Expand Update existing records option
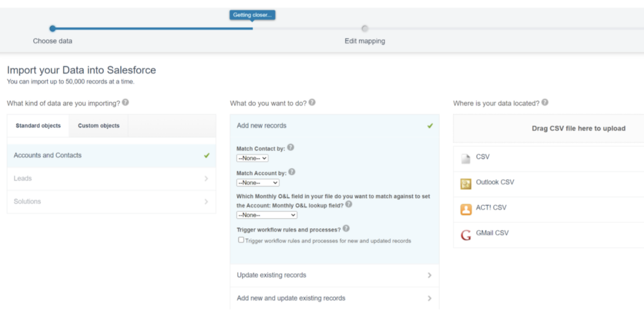 point(334,276)
